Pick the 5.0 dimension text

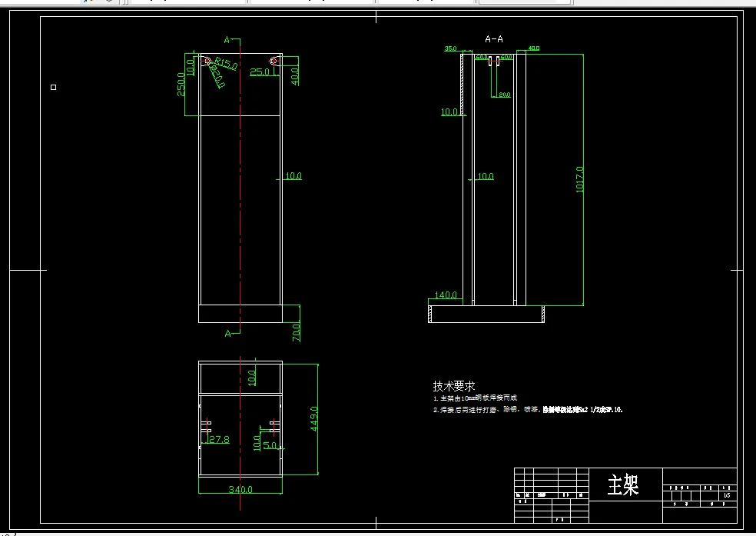270,445
